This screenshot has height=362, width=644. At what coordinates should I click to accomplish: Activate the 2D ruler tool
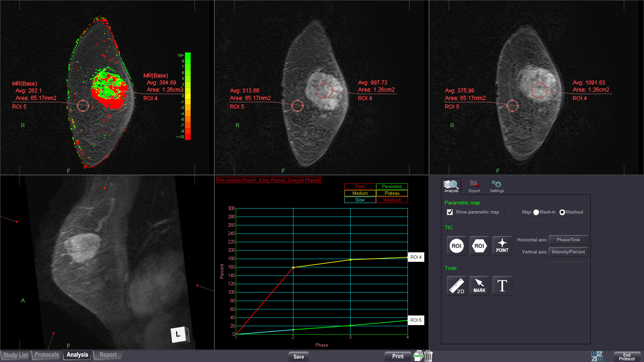[x=456, y=286]
